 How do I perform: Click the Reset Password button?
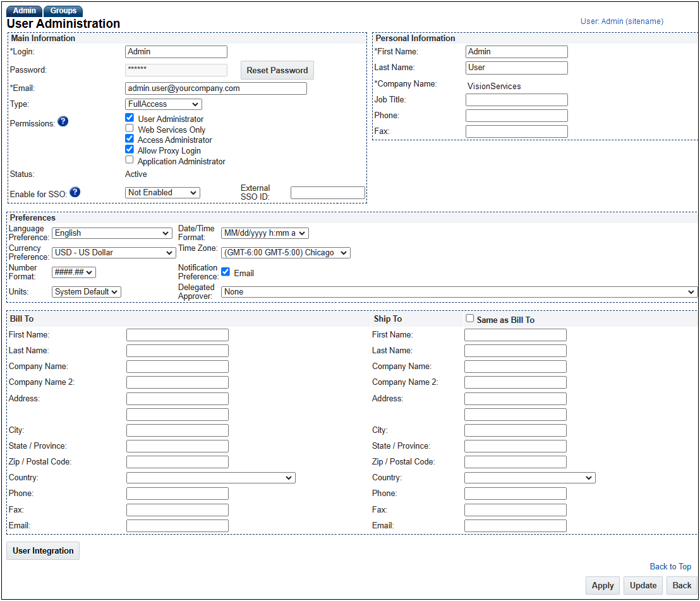pyautogui.click(x=277, y=70)
